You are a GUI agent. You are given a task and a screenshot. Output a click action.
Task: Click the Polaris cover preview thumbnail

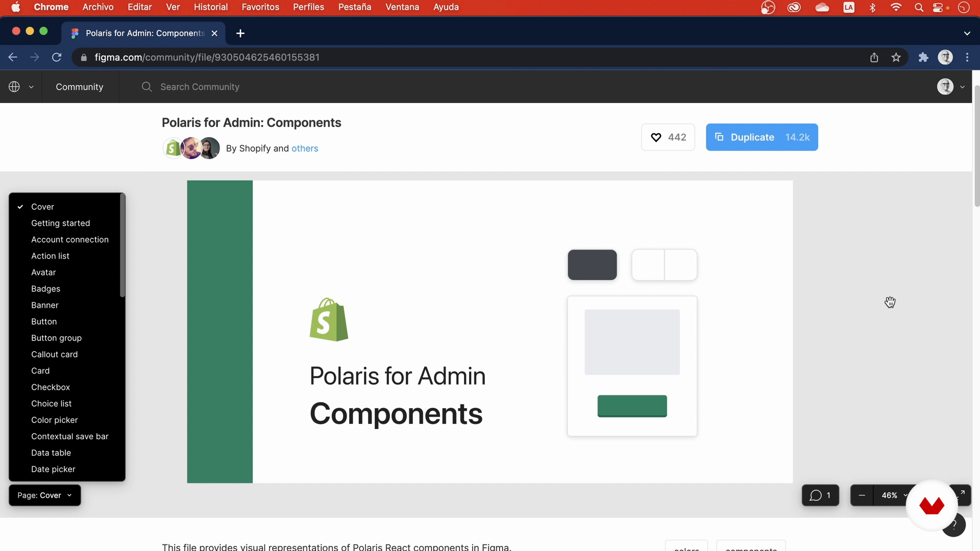tap(490, 332)
